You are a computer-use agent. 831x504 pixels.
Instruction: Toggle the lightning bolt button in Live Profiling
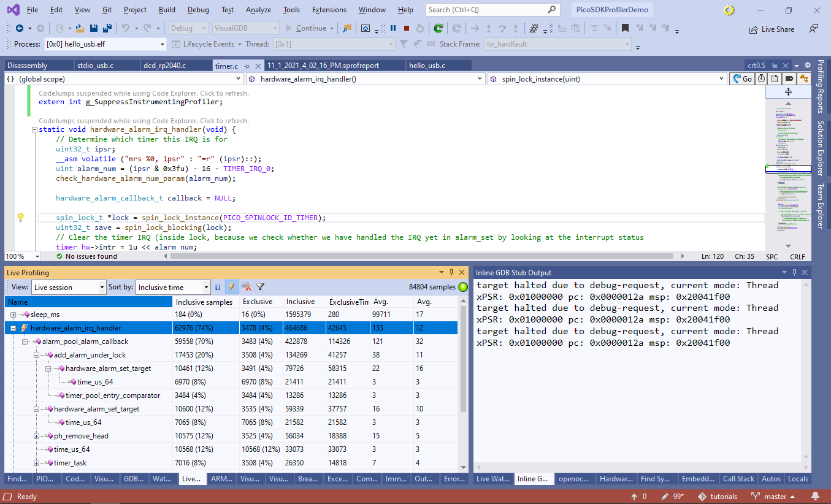[x=232, y=287]
